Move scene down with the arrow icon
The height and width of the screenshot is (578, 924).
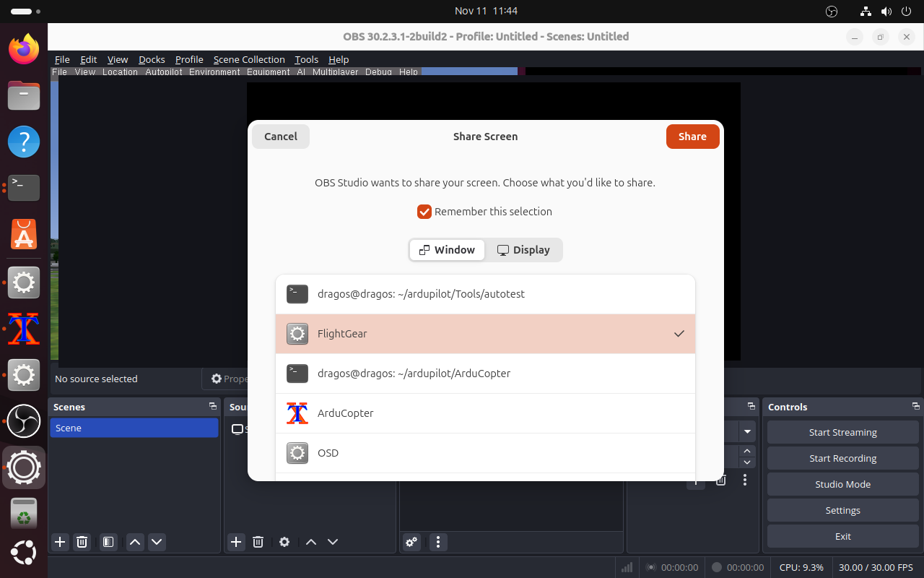click(157, 542)
